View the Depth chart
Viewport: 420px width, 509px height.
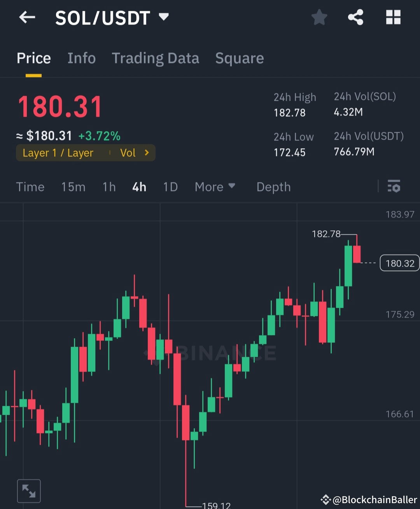coord(273,187)
